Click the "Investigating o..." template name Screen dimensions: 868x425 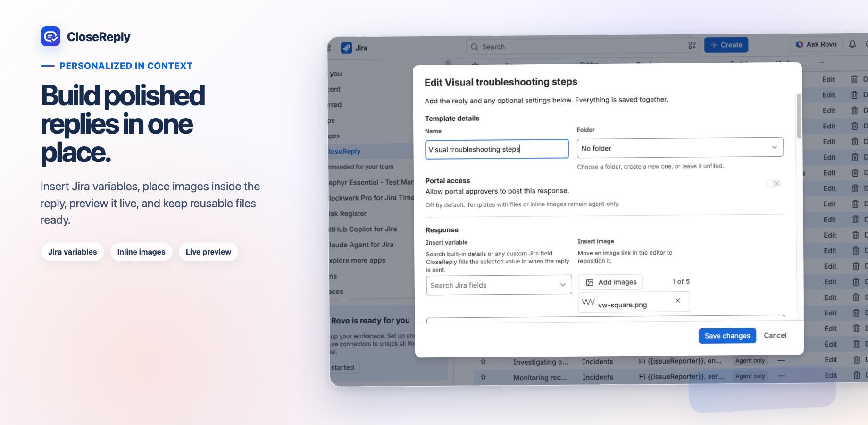(x=541, y=362)
